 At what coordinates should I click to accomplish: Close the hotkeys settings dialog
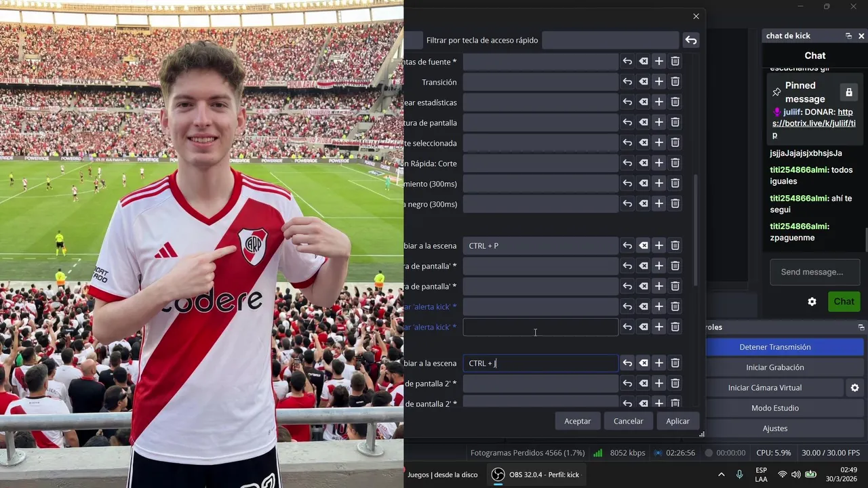click(x=696, y=16)
